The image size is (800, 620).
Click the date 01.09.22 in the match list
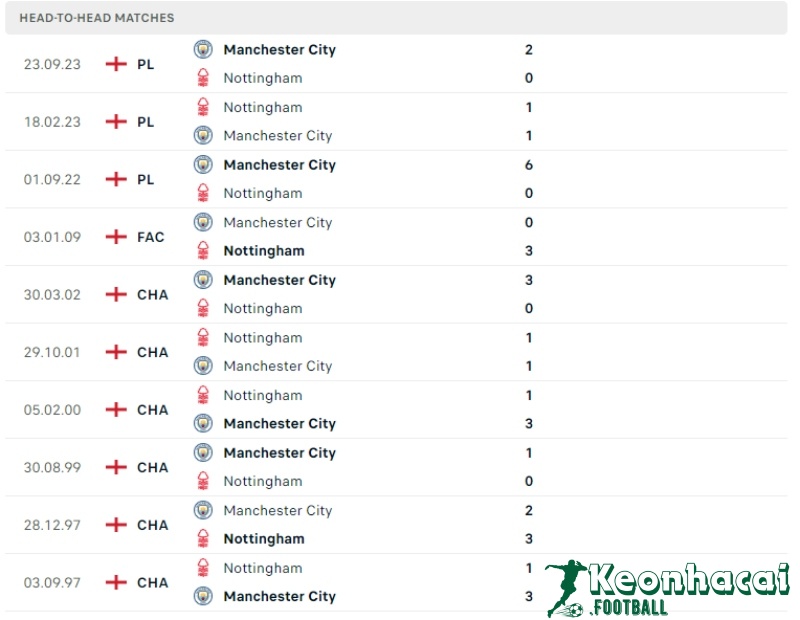click(x=52, y=179)
